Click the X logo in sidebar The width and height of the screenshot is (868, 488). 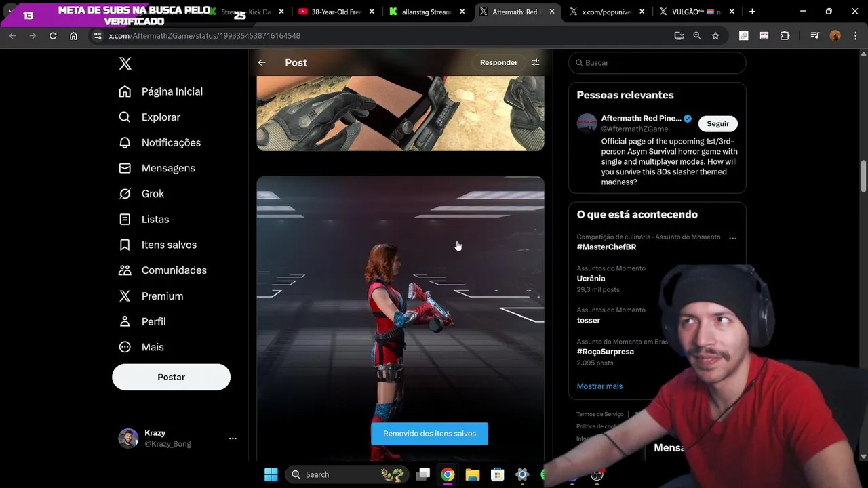pos(125,64)
